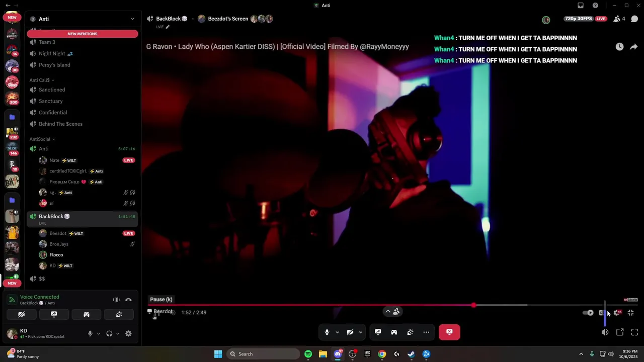Edit the BackBlock channel status pencil
644x362 pixels.
point(168,27)
